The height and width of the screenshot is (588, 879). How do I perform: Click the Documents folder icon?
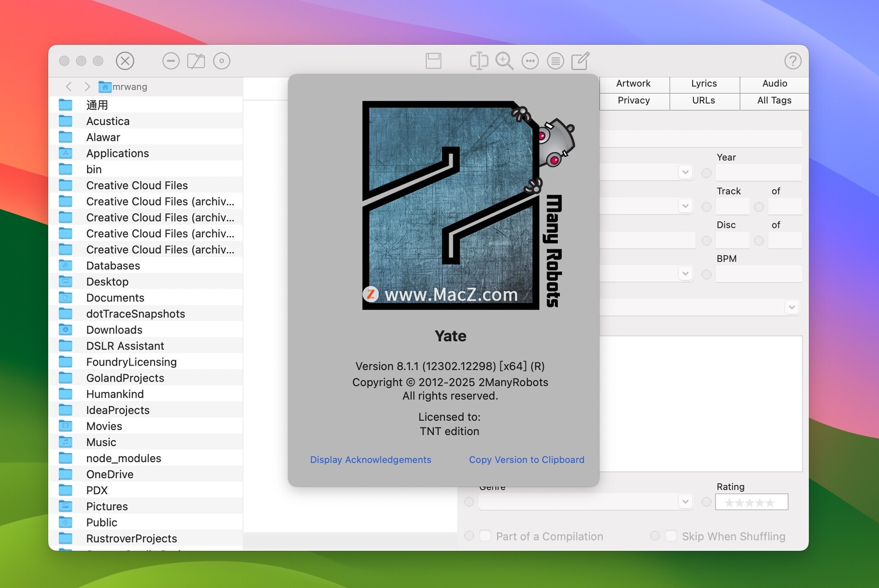point(65,297)
